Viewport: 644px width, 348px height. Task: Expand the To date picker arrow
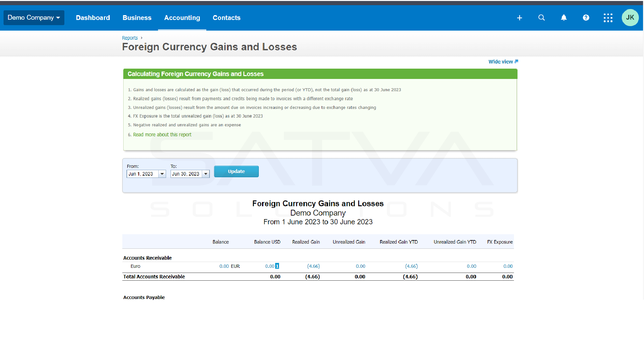coord(206,174)
